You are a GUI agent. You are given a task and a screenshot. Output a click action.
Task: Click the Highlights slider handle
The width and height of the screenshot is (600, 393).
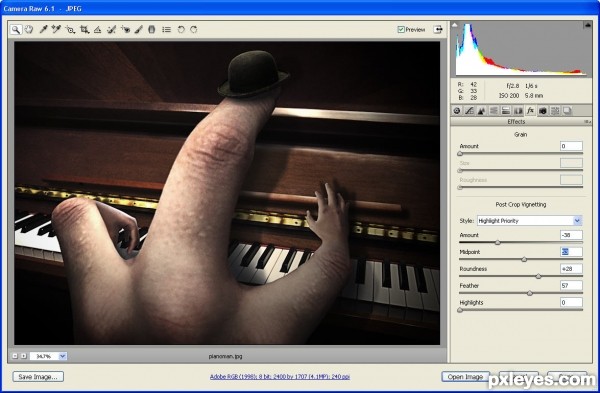pos(460,310)
